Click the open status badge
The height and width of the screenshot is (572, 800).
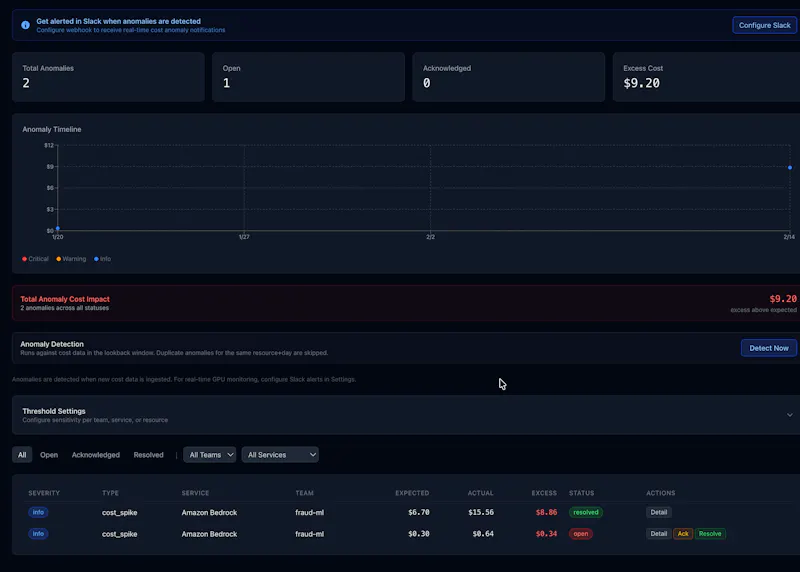pyautogui.click(x=581, y=534)
